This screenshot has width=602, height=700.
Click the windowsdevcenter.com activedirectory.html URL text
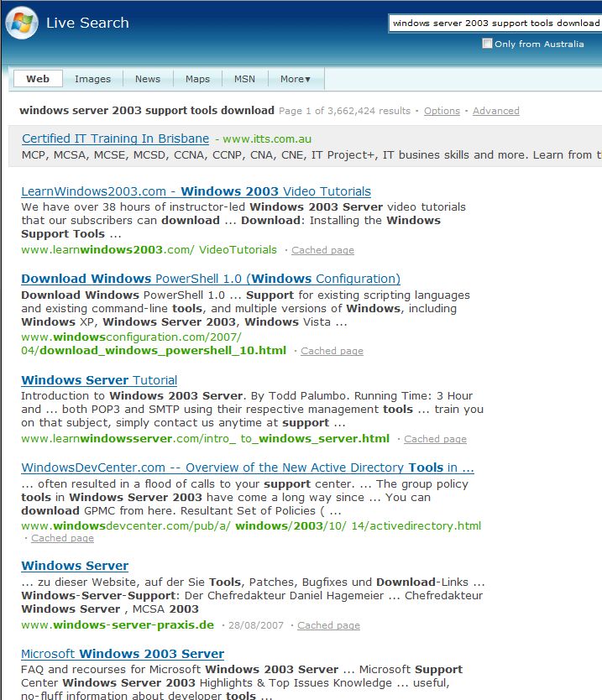coord(251,526)
